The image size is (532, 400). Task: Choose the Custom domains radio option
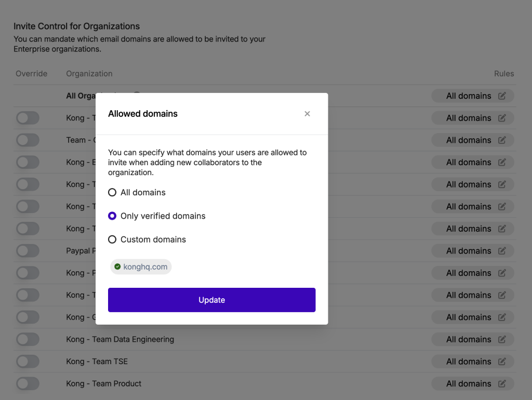coord(112,239)
